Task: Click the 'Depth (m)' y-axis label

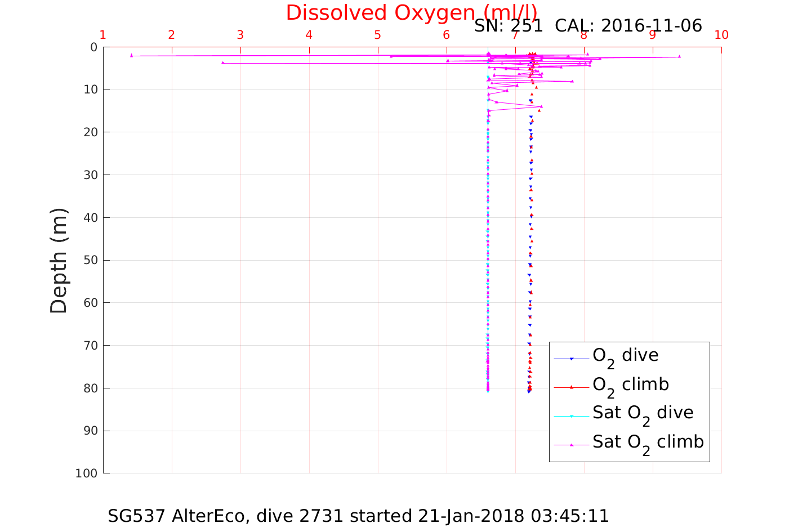Action: pos(59,261)
